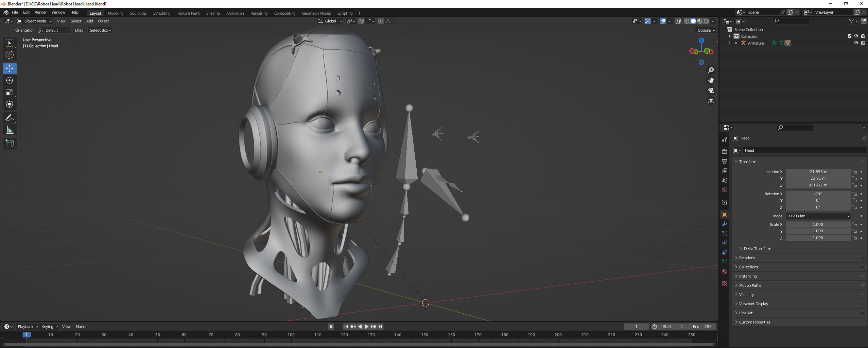Select the Measure tool

click(x=10, y=130)
